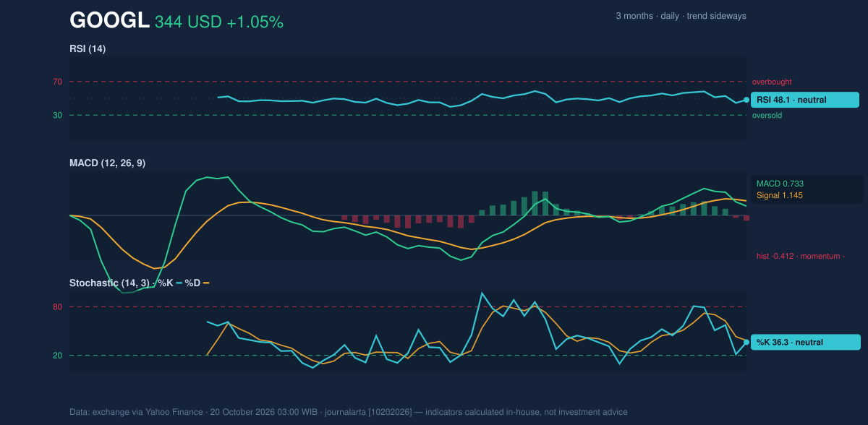Screen dimensions: 868x425
Task: Click the 'oversold' threshold label
Action: coord(767,115)
